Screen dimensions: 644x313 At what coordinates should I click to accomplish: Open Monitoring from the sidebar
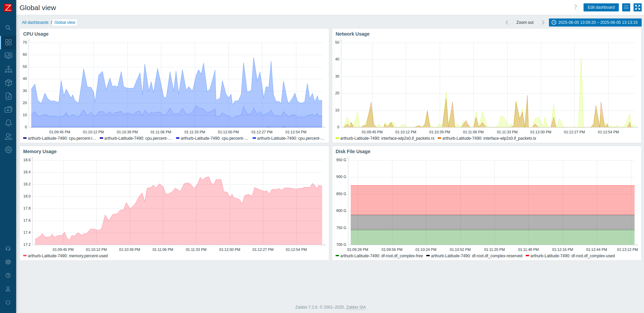(8, 55)
